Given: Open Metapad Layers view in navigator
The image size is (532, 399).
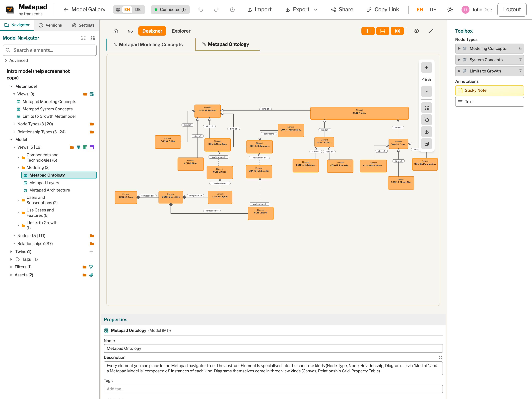Looking at the screenshot, I should point(44,183).
